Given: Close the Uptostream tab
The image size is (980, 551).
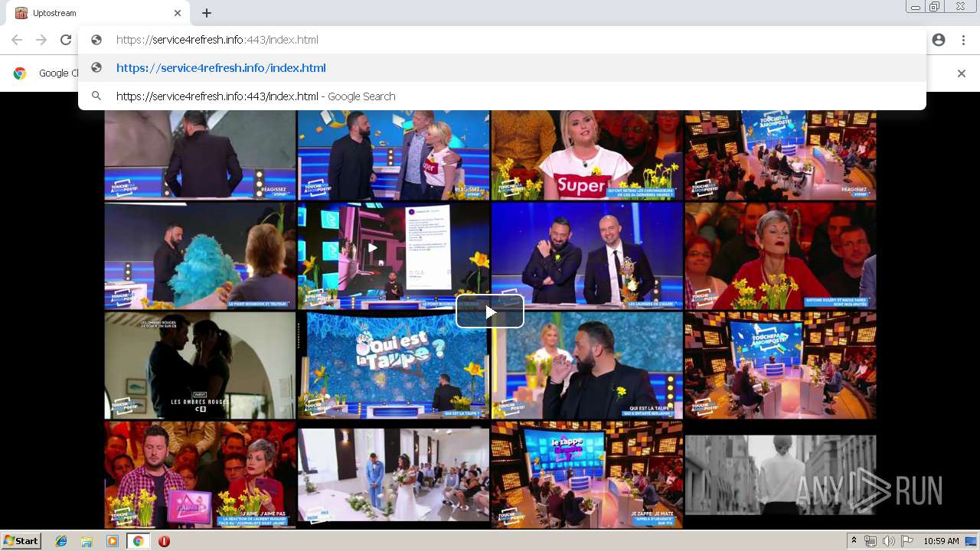Looking at the screenshot, I should (x=178, y=13).
